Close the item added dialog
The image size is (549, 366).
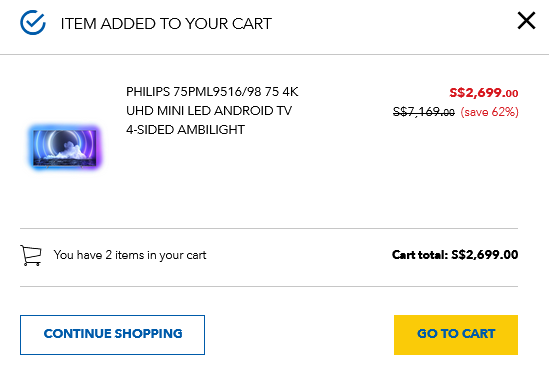pyautogui.click(x=526, y=21)
